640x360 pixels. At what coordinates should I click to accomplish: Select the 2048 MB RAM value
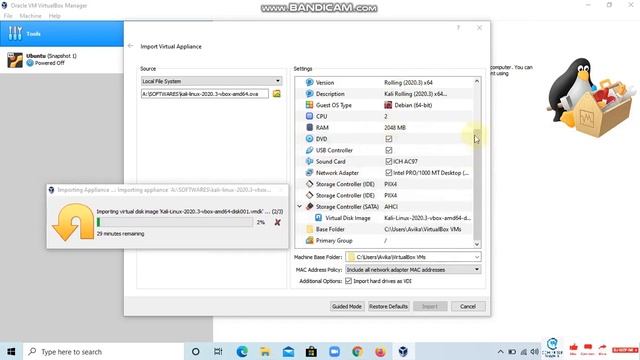point(395,127)
